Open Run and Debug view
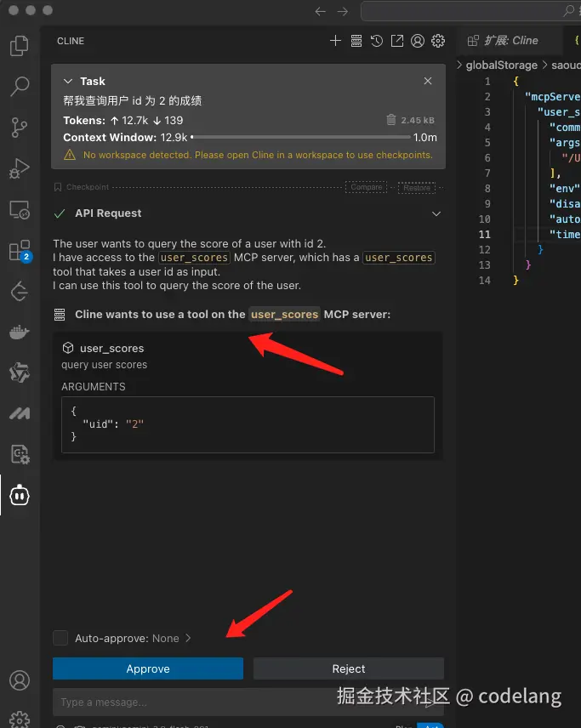The width and height of the screenshot is (581, 728). [19, 168]
